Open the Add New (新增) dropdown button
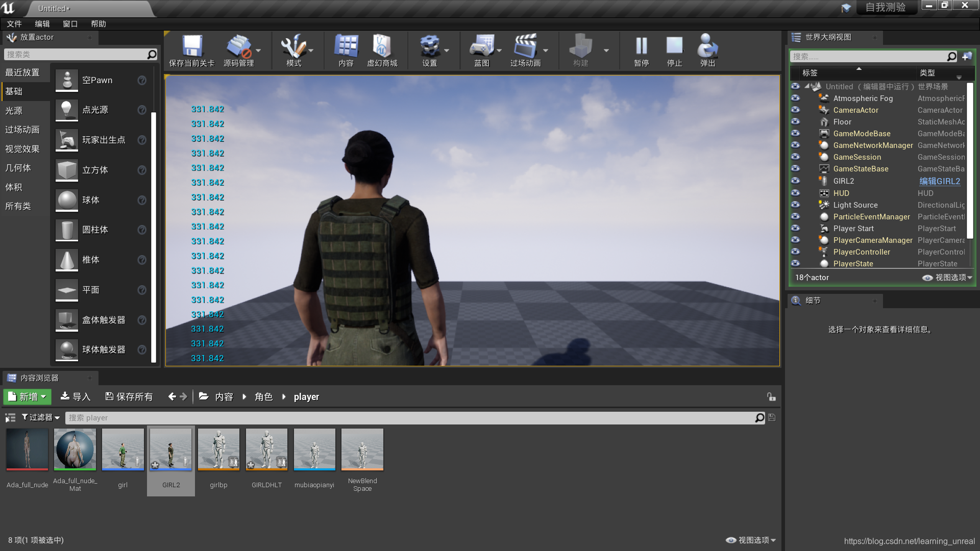 coord(28,396)
